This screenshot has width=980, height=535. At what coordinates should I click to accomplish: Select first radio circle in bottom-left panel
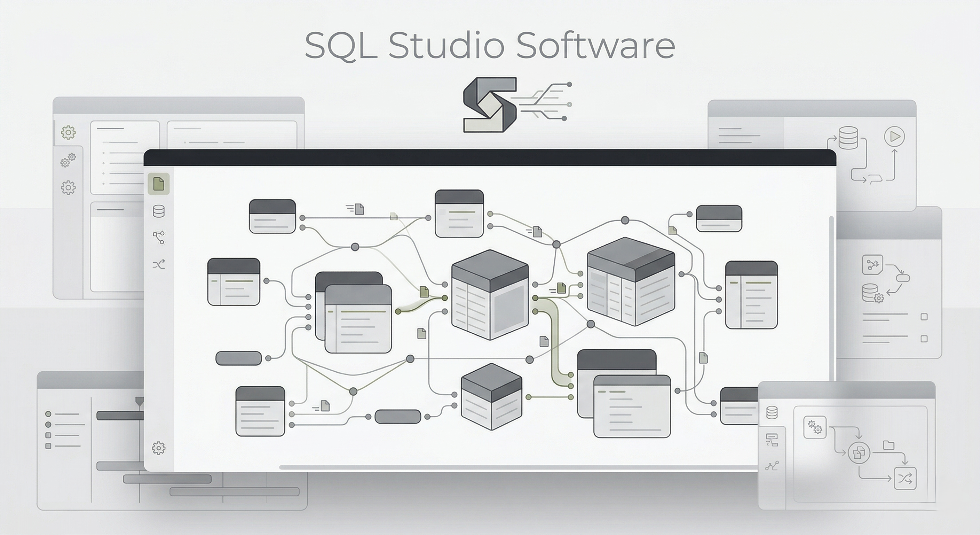point(48,414)
